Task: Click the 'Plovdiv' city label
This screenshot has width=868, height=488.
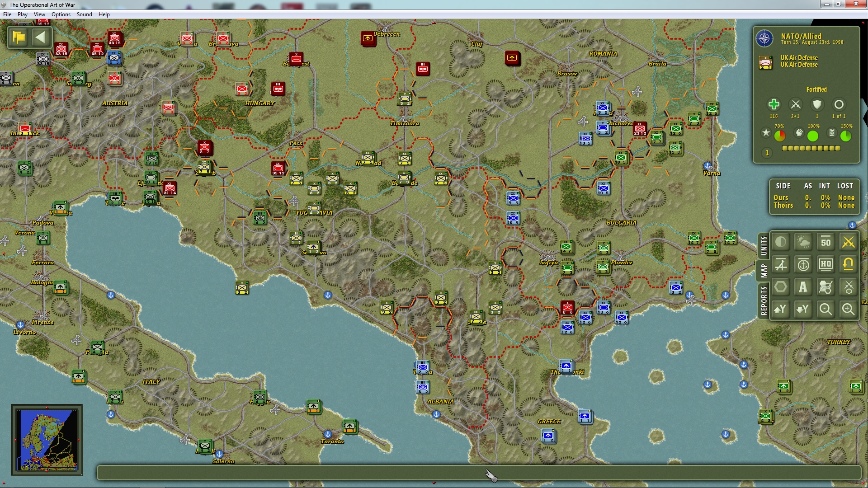Action: pyautogui.click(x=622, y=263)
